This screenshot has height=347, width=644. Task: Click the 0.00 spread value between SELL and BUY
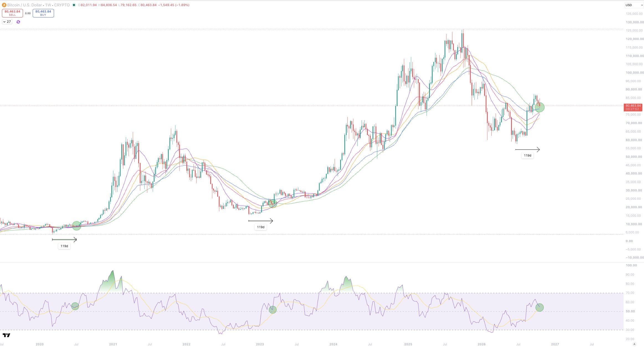(x=28, y=13)
